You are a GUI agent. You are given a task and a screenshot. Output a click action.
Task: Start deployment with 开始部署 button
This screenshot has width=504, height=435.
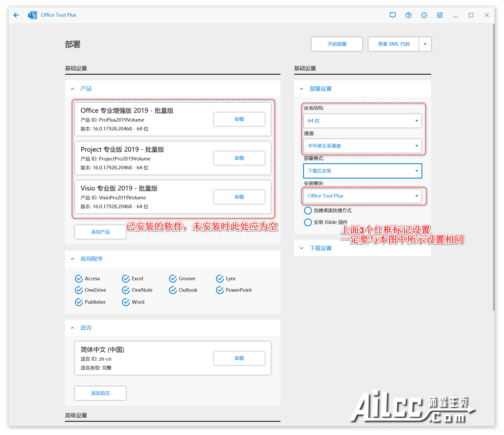(337, 44)
